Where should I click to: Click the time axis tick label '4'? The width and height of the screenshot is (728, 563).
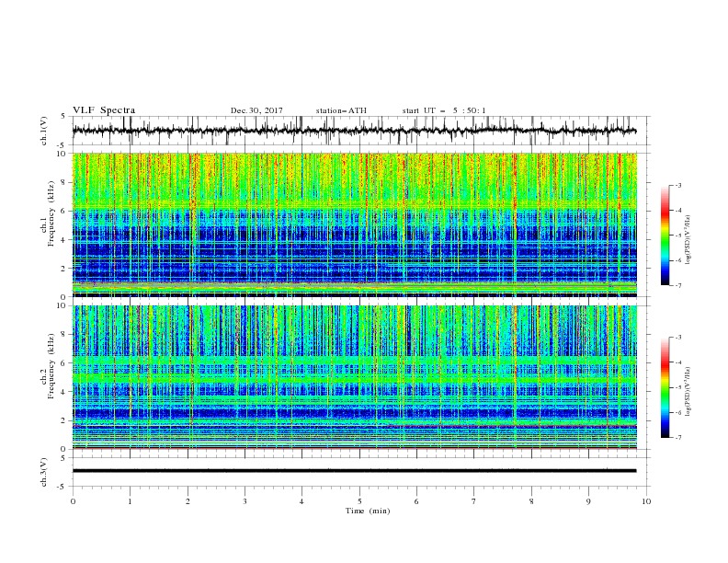click(x=301, y=501)
